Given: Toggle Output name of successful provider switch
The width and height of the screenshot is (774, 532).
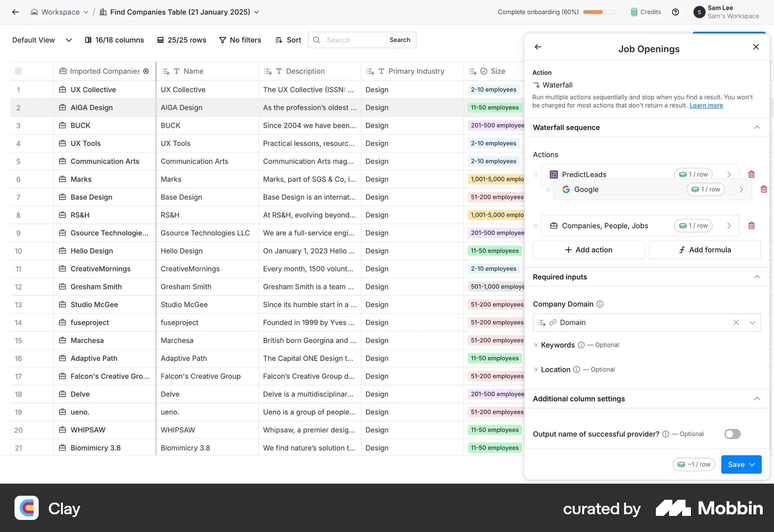Looking at the screenshot, I should pos(732,434).
